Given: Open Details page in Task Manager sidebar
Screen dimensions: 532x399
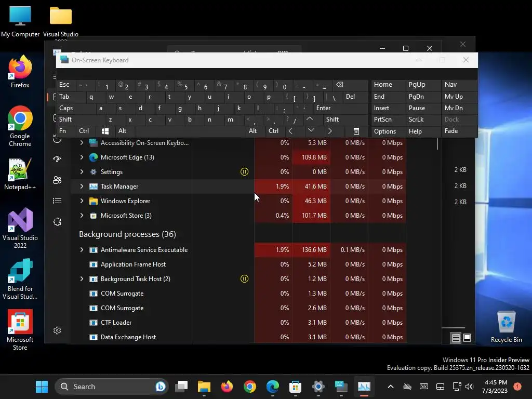Looking at the screenshot, I should pyautogui.click(x=57, y=201).
